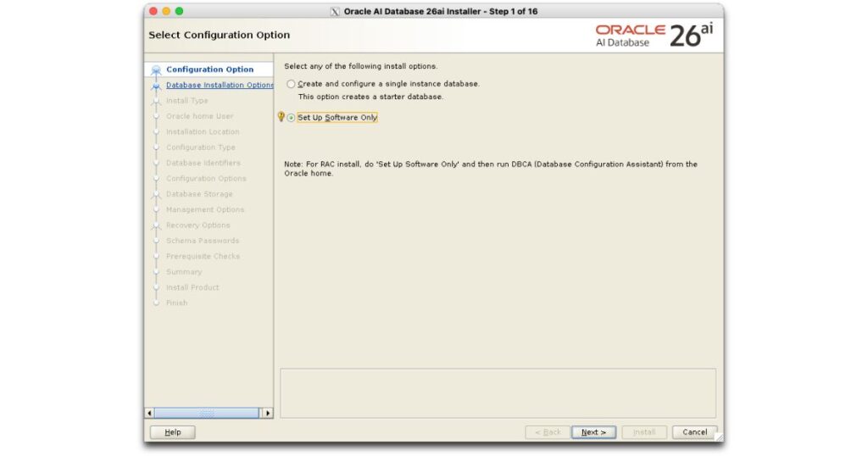Click the Finish step

176,303
